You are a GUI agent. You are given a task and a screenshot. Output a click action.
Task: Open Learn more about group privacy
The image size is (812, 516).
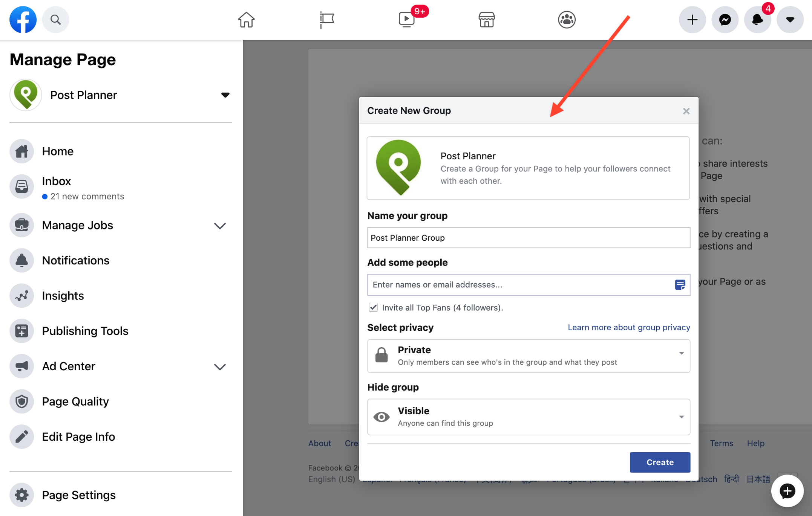pyautogui.click(x=628, y=327)
